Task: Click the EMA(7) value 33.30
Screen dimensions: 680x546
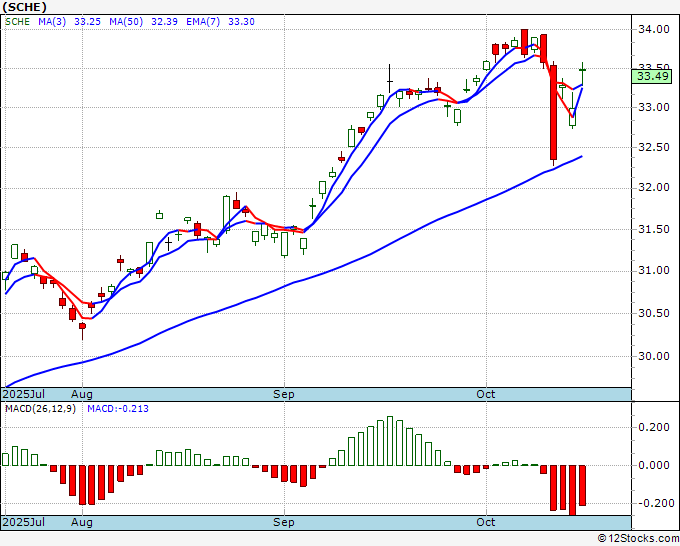Action: click(x=241, y=22)
